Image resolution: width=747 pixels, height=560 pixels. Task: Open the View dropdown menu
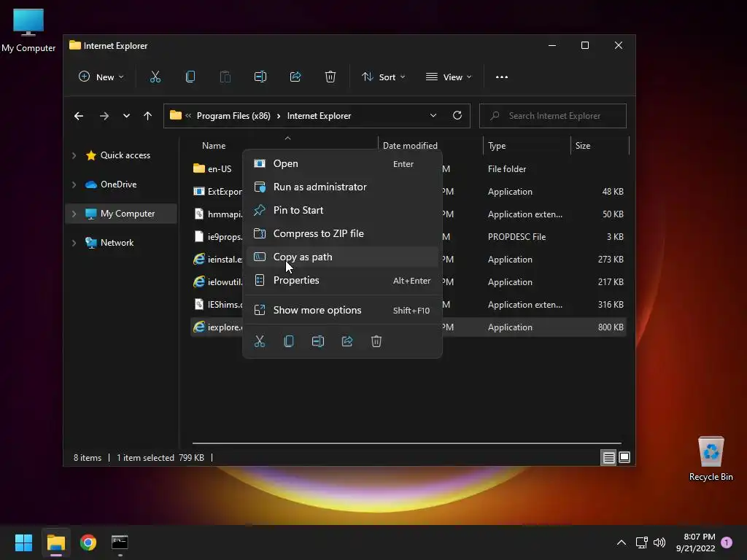click(449, 77)
